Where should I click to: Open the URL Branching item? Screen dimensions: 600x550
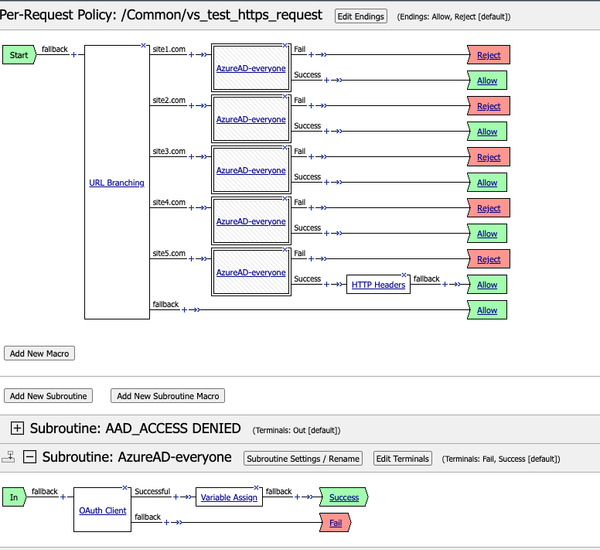click(x=116, y=183)
